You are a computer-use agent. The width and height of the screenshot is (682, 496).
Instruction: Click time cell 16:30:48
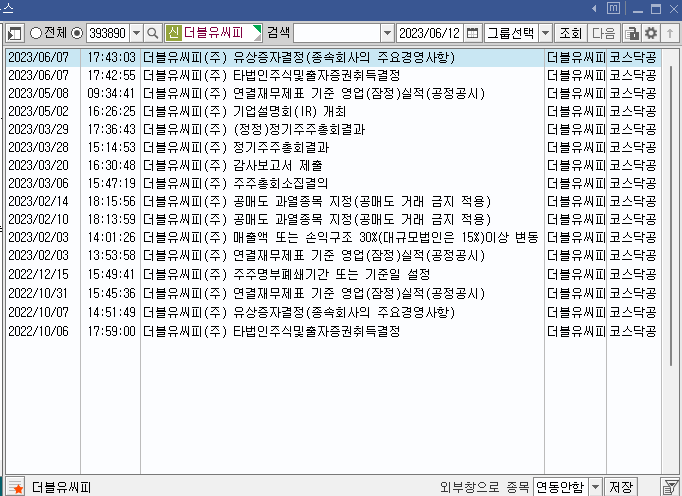(x=111, y=165)
